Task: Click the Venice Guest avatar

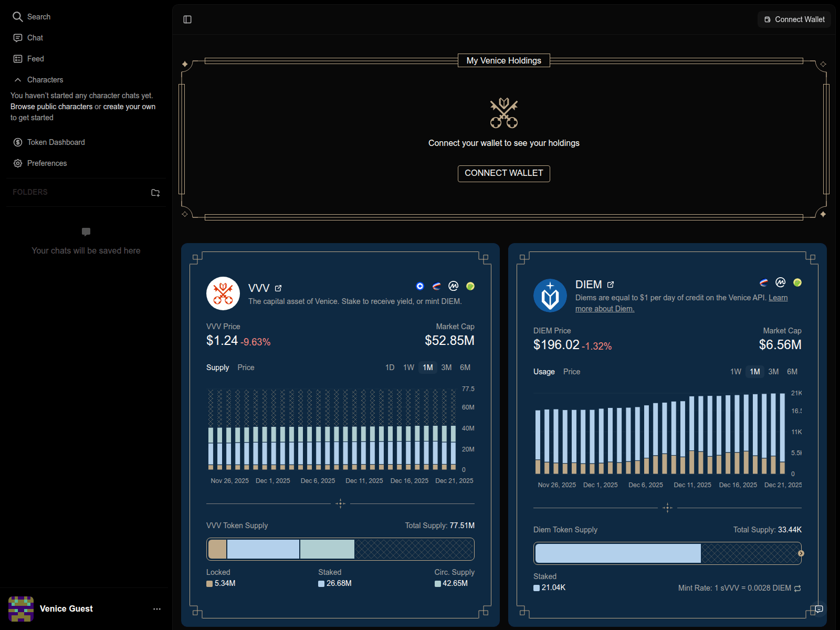Action: point(21,609)
